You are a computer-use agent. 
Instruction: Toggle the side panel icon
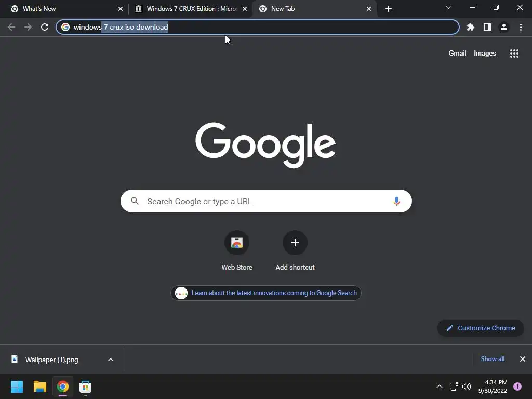(487, 27)
